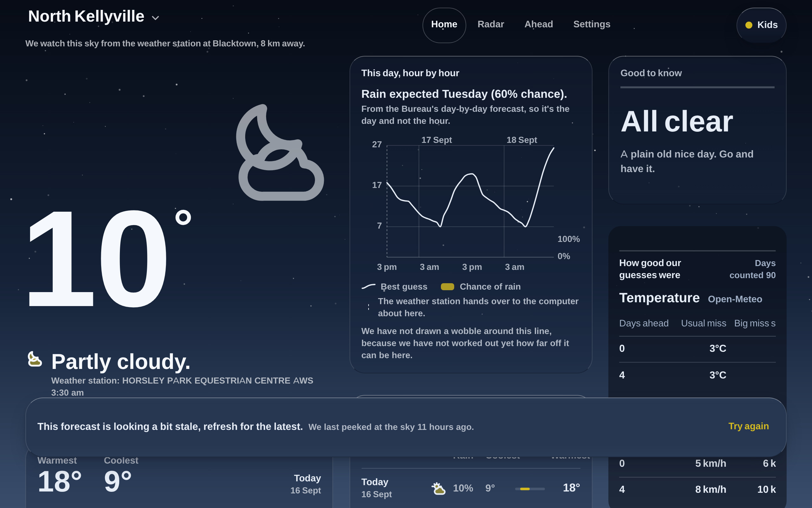Open the Ahead tab
The image size is (812, 508).
click(x=539, y=24)
